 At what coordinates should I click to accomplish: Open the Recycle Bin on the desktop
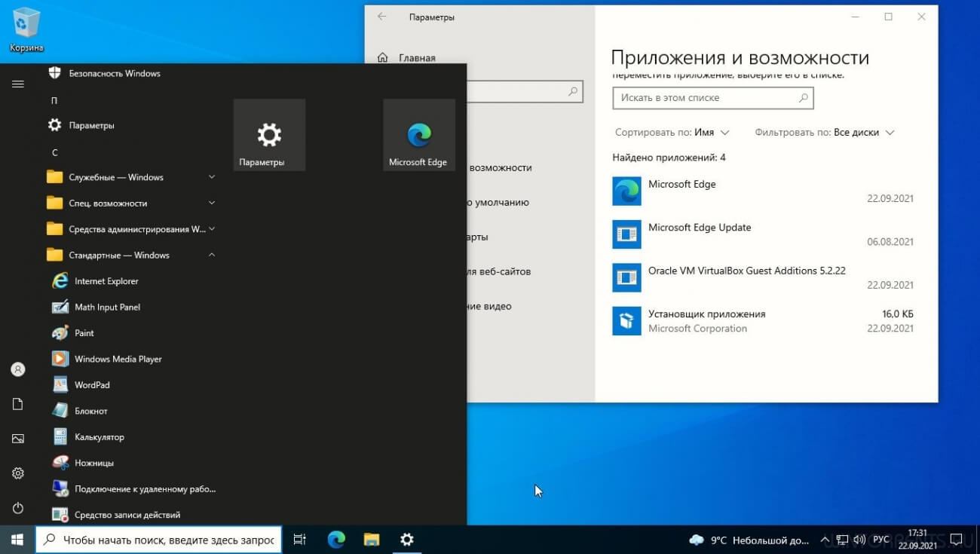click(26, 30)
